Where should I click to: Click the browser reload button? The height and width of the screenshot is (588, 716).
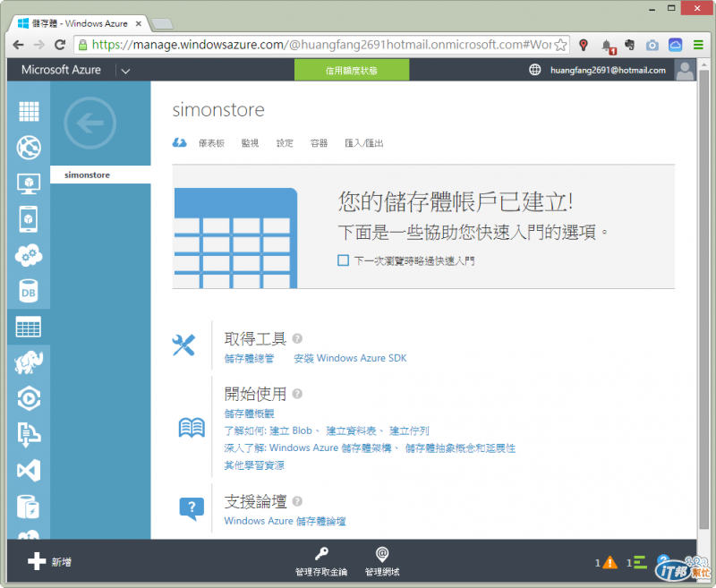tap(60, 45)
